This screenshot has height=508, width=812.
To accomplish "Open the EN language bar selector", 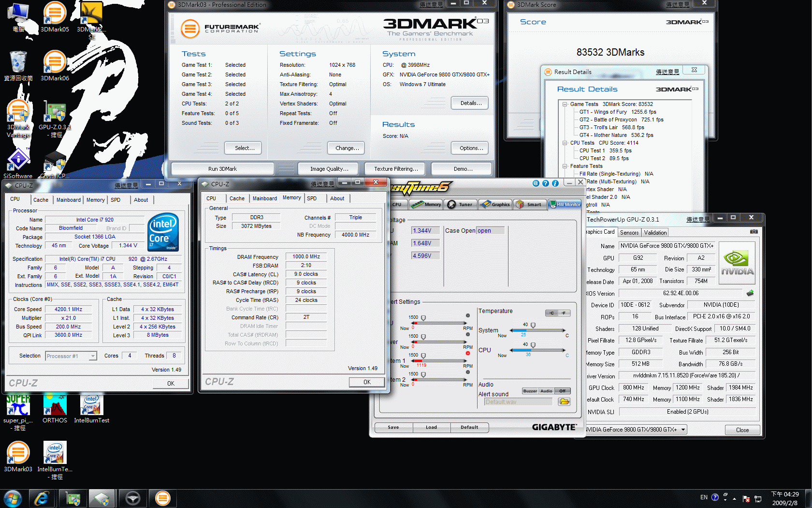I will click(704, 497).
